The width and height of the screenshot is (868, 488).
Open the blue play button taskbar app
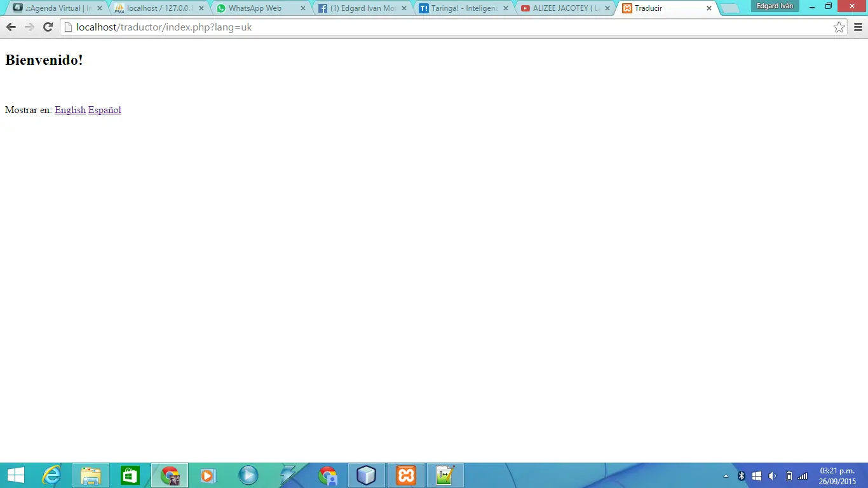tap(248, 475)
